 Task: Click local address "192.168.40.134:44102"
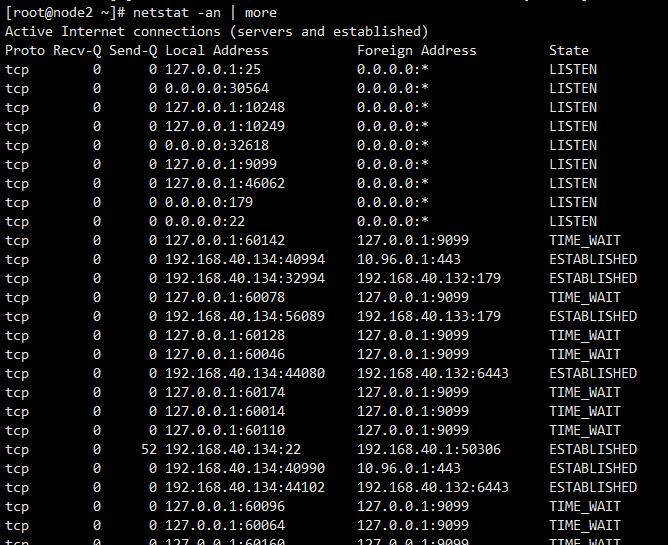pyautogui.click(x=245, y=487)
